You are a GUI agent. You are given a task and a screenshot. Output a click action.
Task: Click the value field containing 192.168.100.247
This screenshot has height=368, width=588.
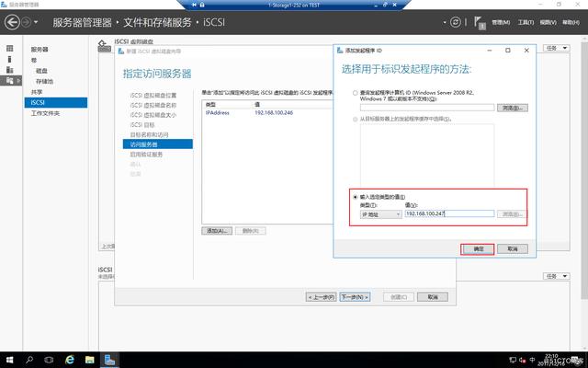coord(449,213)
